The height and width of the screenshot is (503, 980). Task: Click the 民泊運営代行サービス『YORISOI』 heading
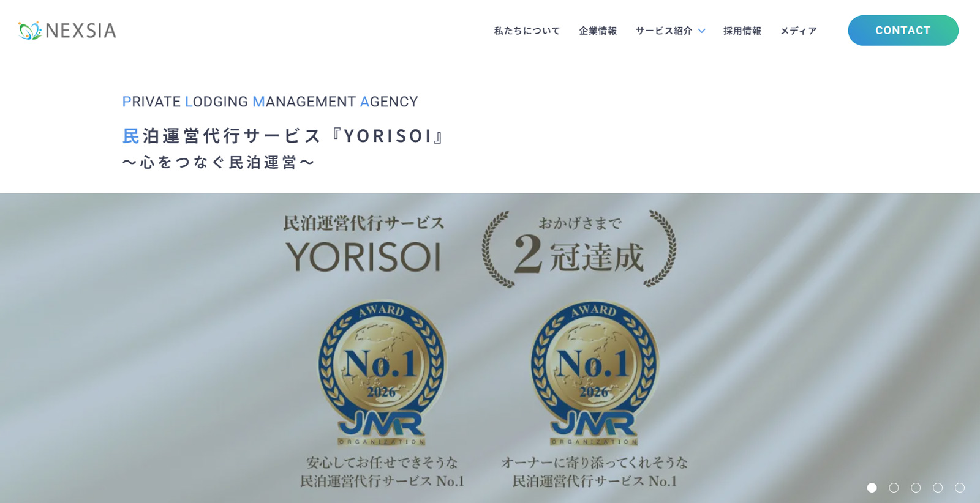tap(284, 136)
